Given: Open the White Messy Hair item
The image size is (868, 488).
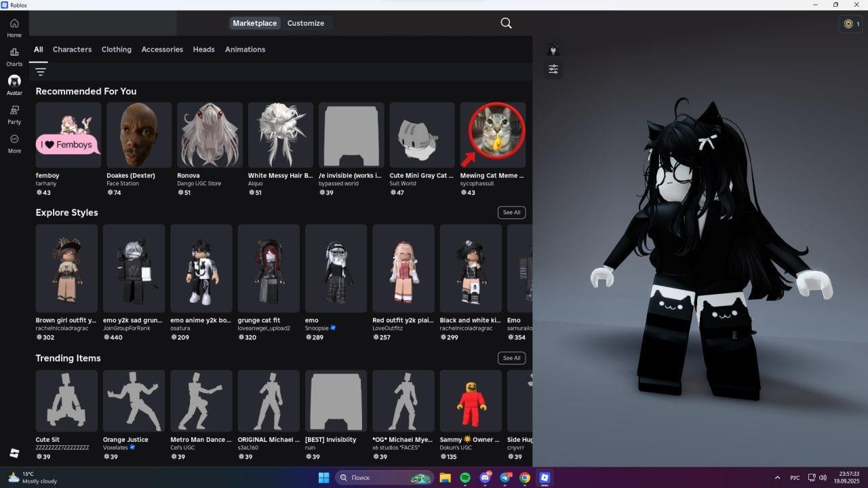Looking at the screenshot, I should click(x=281, y=135).
